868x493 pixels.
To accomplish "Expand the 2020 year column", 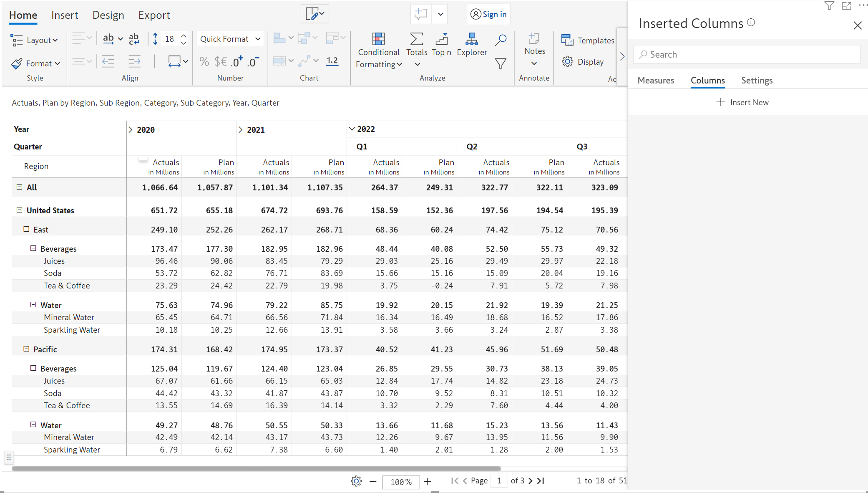I will coord(131,130).
